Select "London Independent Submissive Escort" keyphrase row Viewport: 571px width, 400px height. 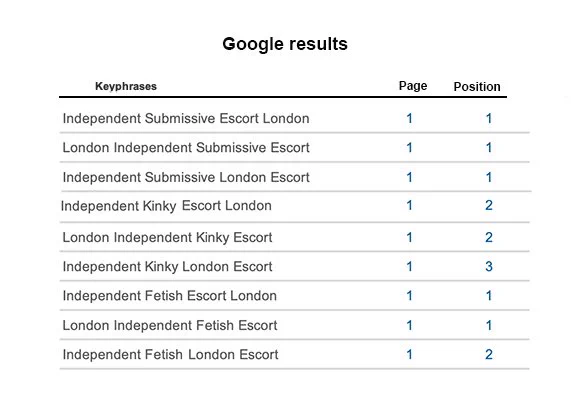(294, 148)
